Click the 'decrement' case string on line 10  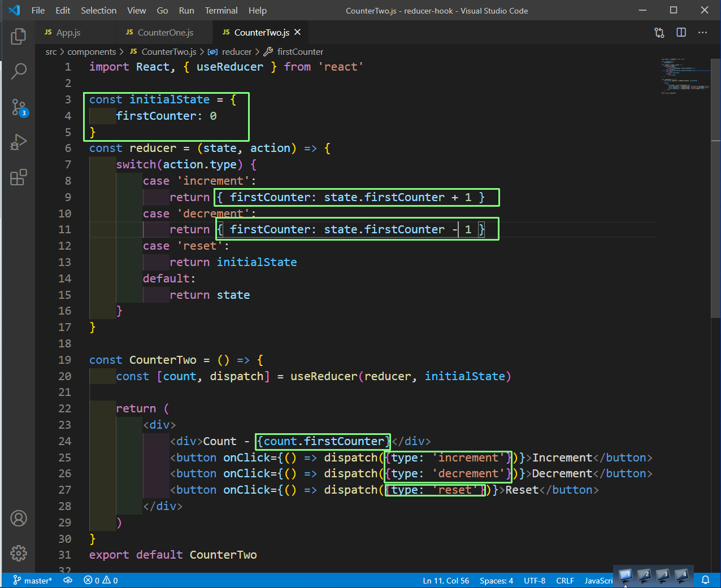click(213, 214)
